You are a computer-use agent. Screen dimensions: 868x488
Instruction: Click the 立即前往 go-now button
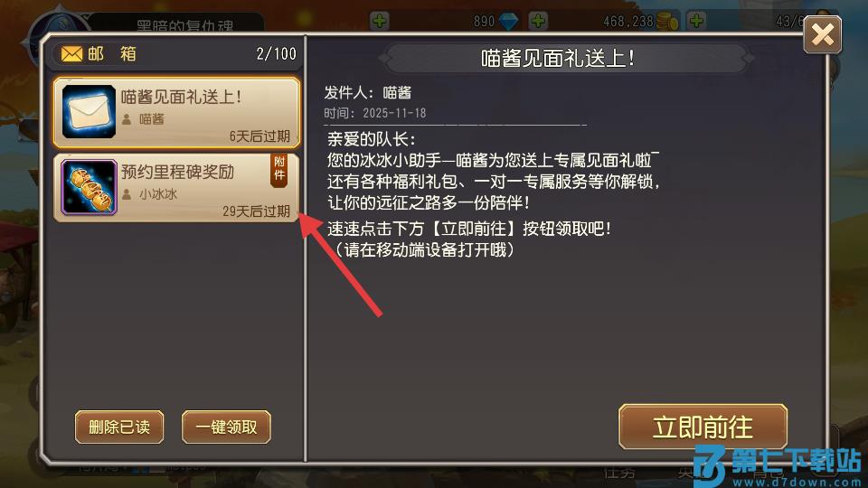point(703,427)
